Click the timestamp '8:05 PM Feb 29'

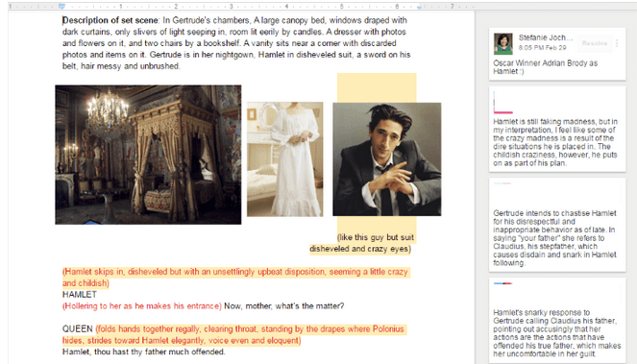pyautogui.click(x=542, y=47)
